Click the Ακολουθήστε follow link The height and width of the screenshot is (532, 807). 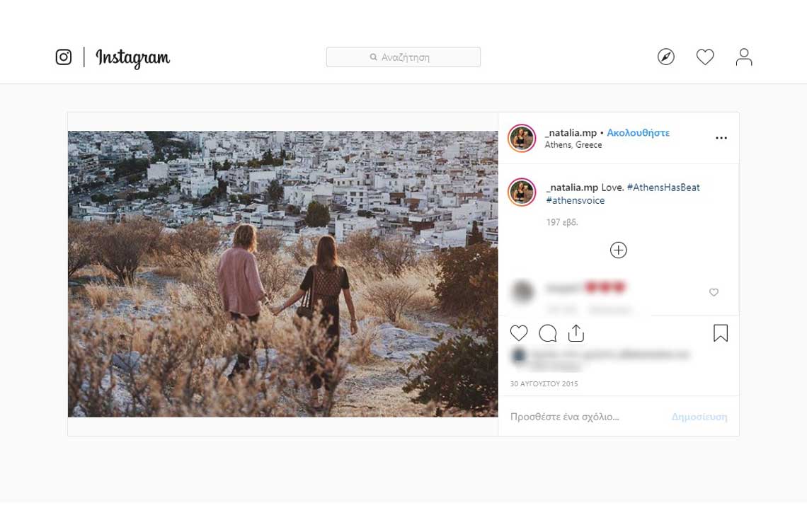638,133
